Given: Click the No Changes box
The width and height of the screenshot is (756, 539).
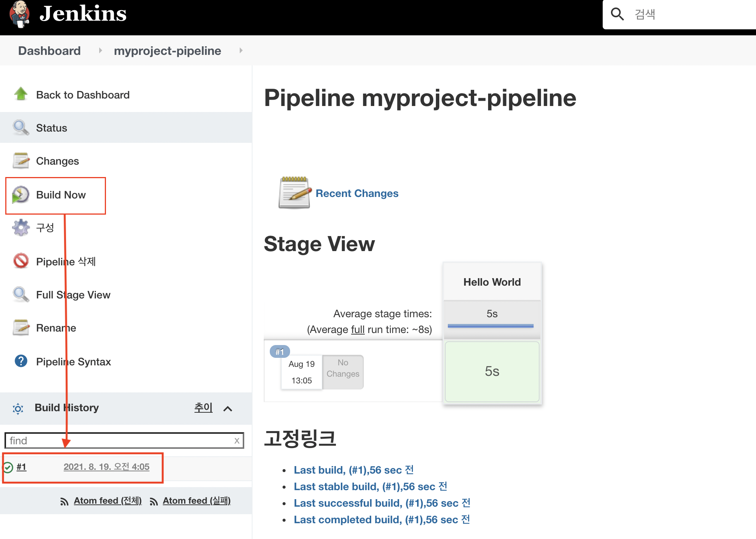Looking at the screenshot, I should tap(343, 372).
